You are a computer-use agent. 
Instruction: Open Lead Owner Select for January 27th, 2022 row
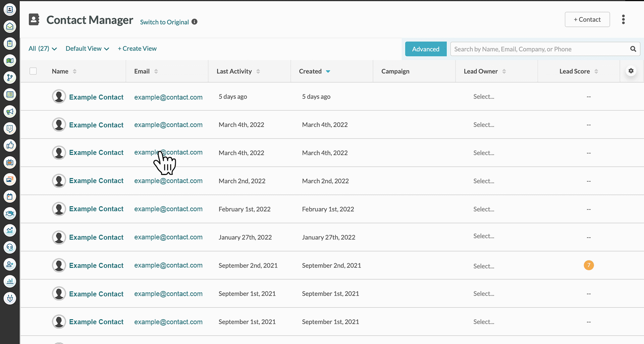coord(484,236)
